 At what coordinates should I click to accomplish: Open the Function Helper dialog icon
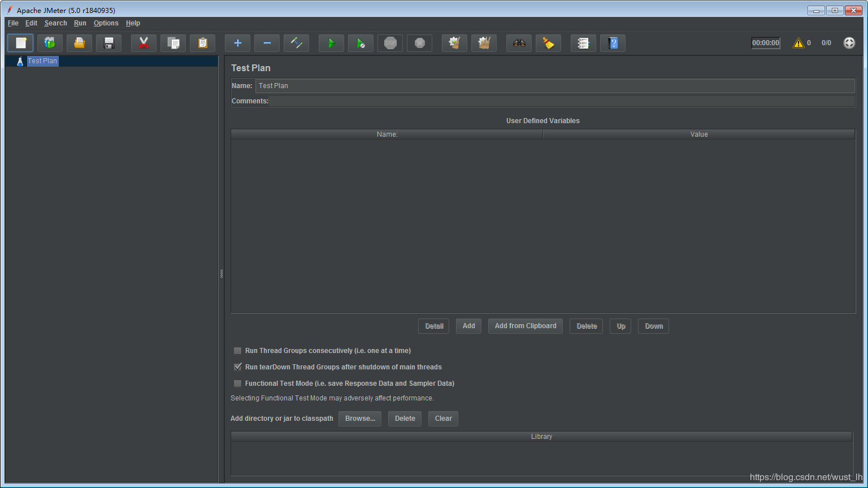click(x=583, y=43)
